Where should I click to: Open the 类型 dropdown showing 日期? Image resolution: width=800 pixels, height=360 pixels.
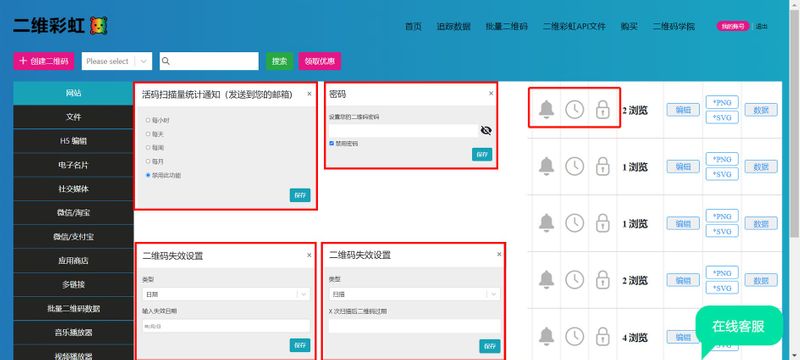[x=226, y=294]
